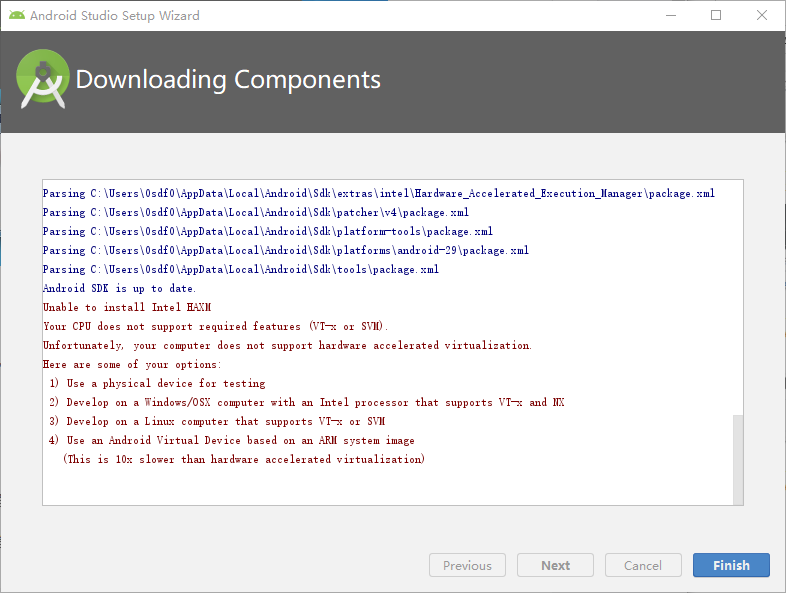Select option 1 "Use a physical device" text
The height and width of the screenshot is (593, 786).
coord(157,383)
